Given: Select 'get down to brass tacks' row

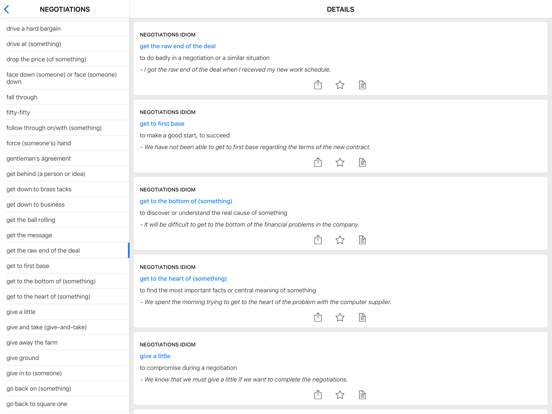Looking at the screenshot, I should [x=65, y=189].
